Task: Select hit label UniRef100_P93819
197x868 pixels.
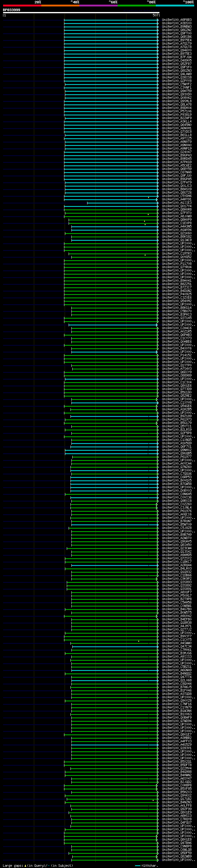Action: 177,115
